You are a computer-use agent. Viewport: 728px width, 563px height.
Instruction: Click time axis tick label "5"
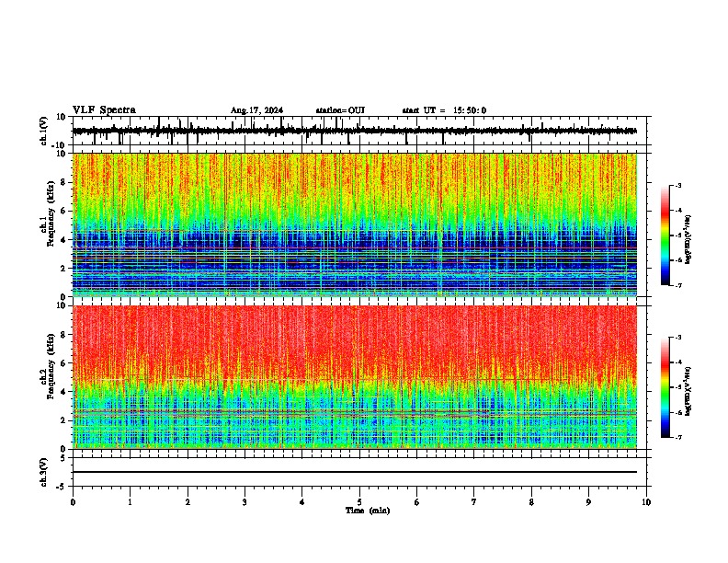359,502
